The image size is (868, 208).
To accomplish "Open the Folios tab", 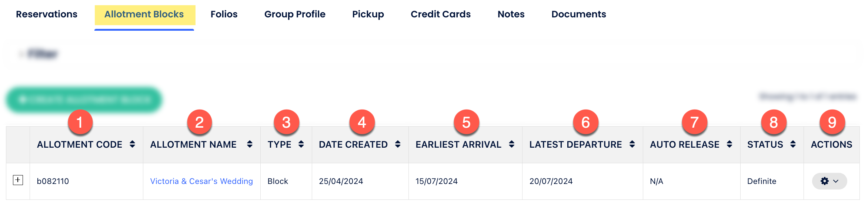I will [x=224, y=14].
